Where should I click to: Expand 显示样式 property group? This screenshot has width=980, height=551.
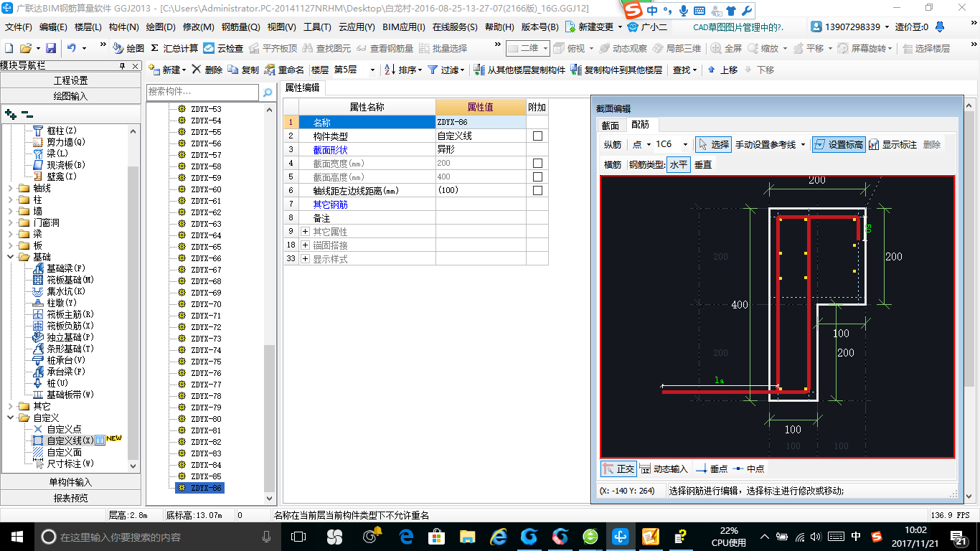305,258
